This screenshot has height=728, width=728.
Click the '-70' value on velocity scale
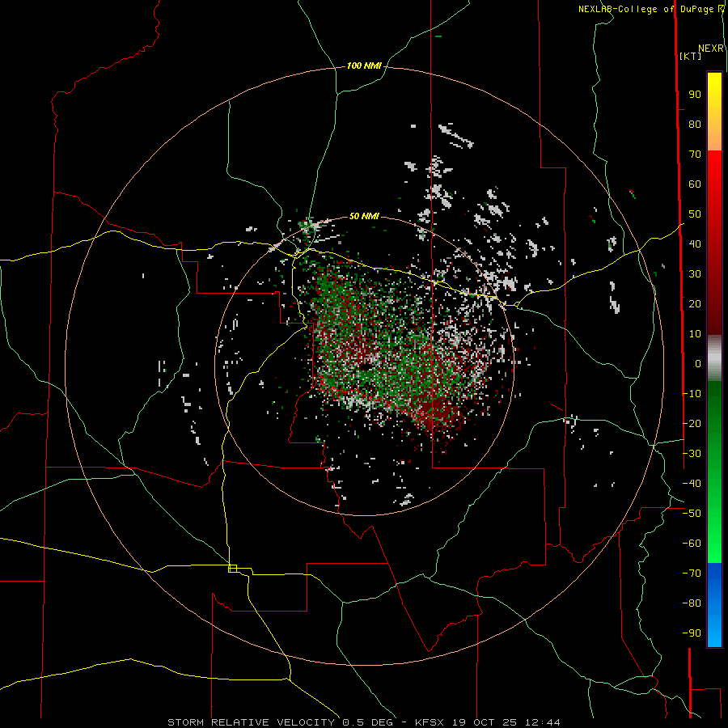tap(692, 574)
